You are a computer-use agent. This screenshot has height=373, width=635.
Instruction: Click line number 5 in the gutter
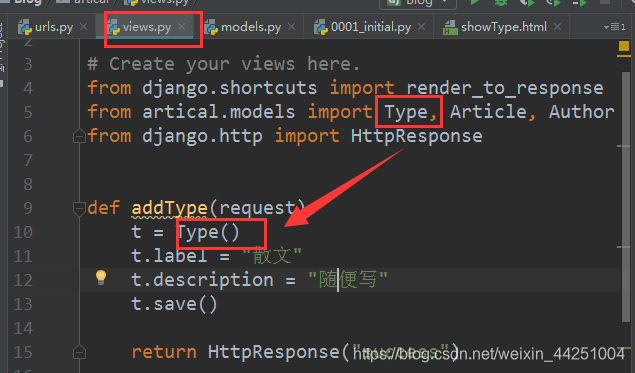28,112
